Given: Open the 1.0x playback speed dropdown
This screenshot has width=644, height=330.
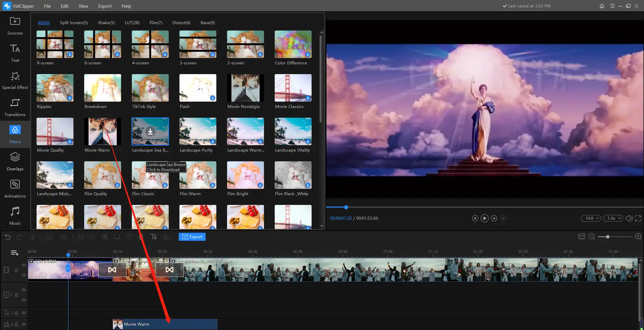Looking at the screenshot, I should 613,218.
